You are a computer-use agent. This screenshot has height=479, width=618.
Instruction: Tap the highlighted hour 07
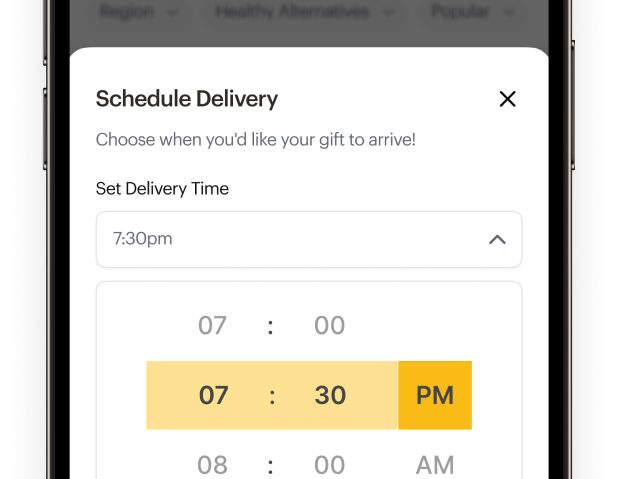click(x=213, y=395)
